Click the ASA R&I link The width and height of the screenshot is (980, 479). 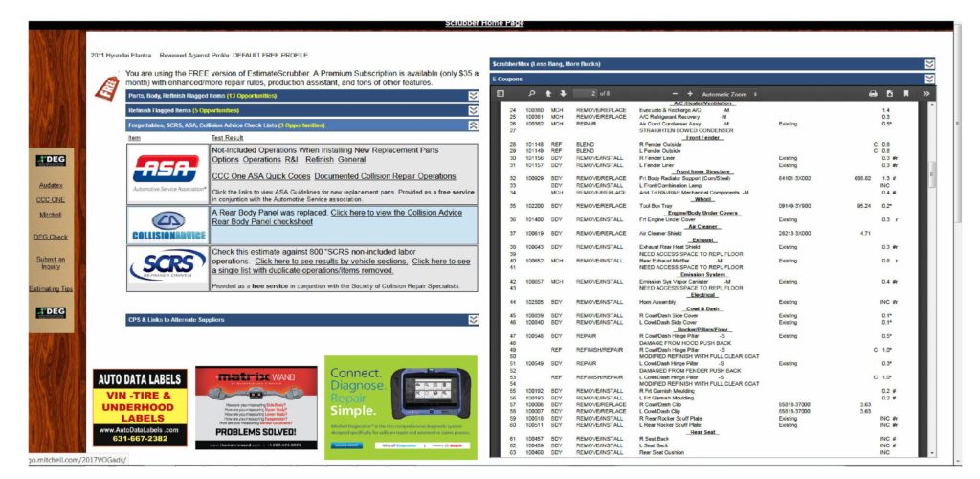(x=293, y=160)
